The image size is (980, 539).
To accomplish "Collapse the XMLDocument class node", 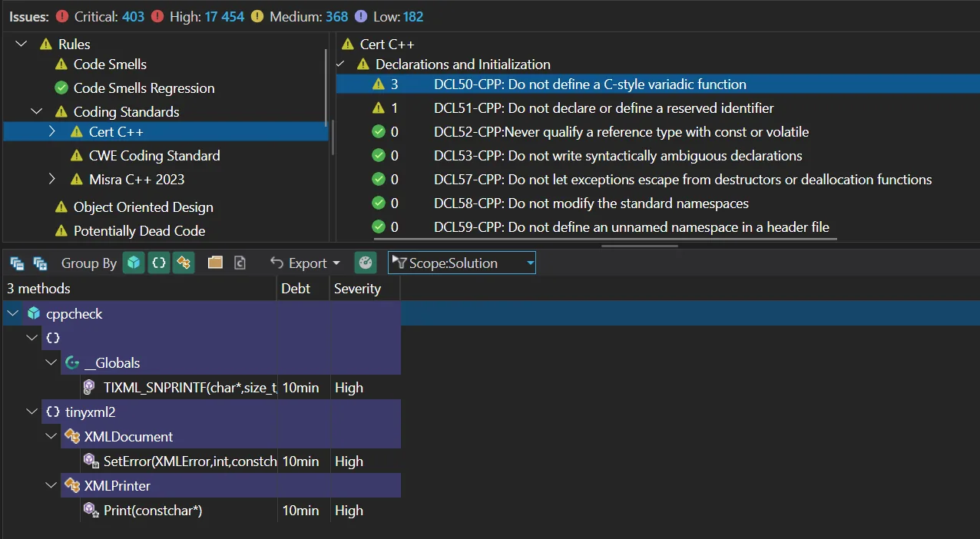I will click(51, 436).
